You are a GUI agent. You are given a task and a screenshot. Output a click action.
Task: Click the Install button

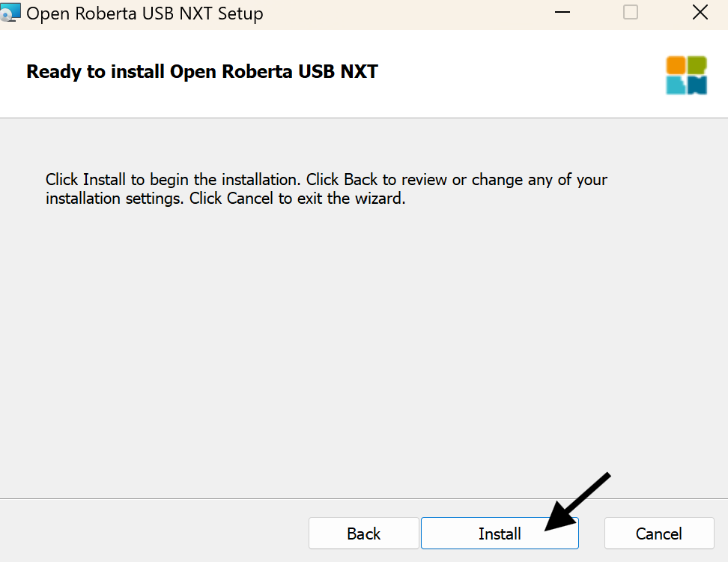tap(500, 534)
